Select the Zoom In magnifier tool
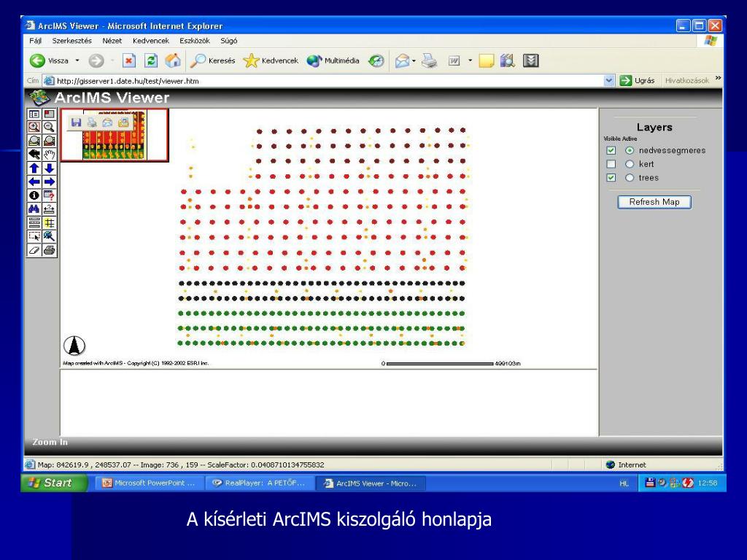The width and height of the screenshot is (747, 560). (34, 127)
